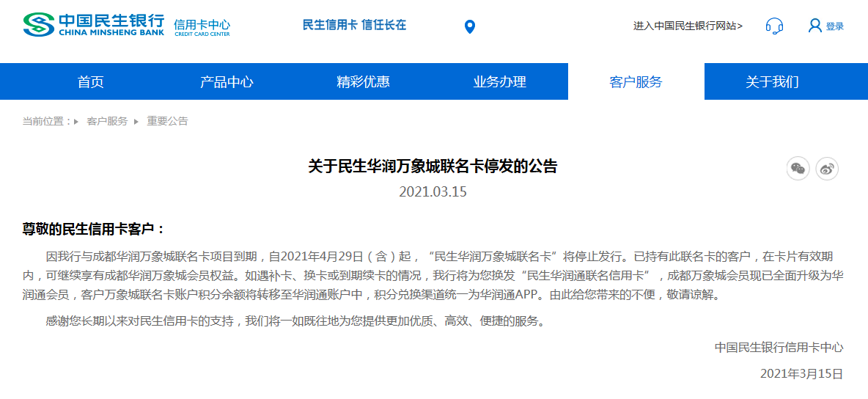Click the closing date 2021年3月15日
The height and width of the screenshot is (399, 868).
pos(802,373)
